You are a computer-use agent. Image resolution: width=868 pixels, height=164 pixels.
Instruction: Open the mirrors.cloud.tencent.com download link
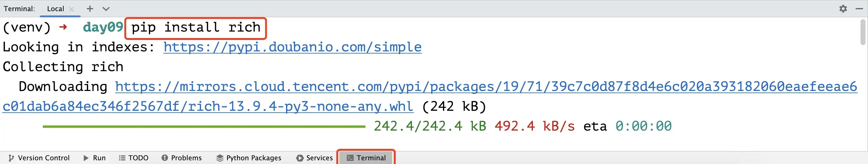485,87
